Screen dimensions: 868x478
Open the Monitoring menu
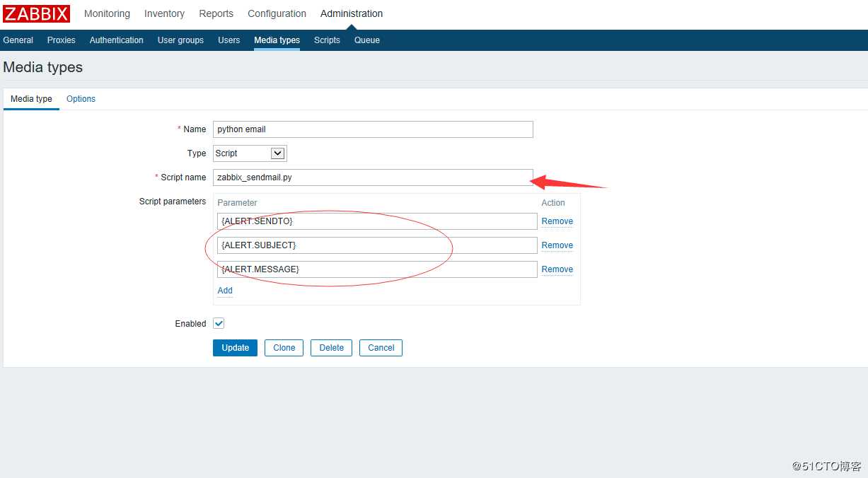[x=107, y=13]
